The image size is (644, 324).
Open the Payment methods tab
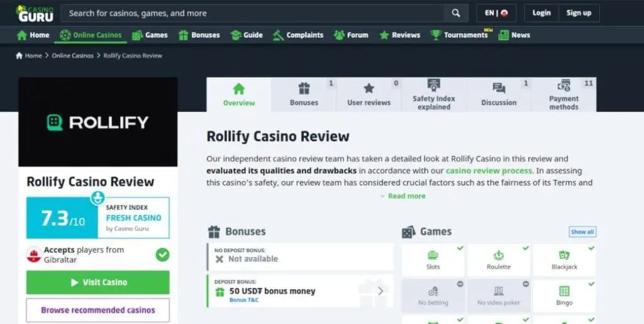pyautogui.click(x=563, y=94)
